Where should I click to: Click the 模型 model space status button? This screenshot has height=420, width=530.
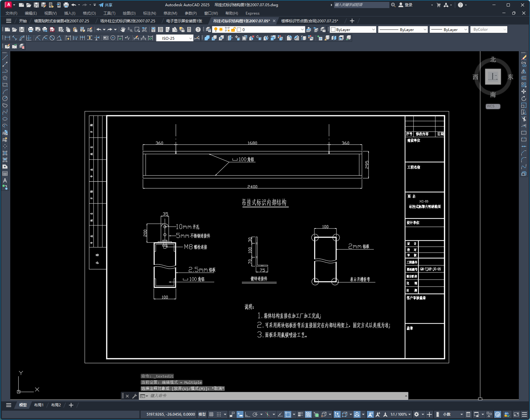pyautogui.click(x=202, y=414)
